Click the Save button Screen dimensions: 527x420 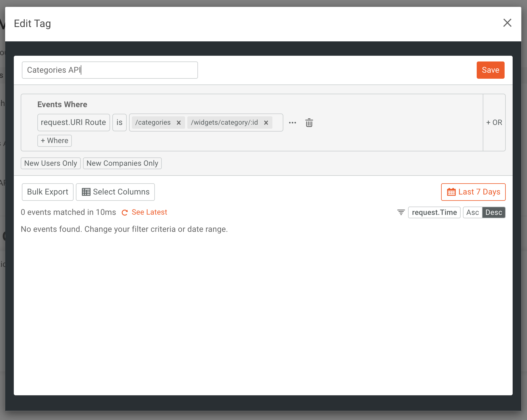click(490, 70)
